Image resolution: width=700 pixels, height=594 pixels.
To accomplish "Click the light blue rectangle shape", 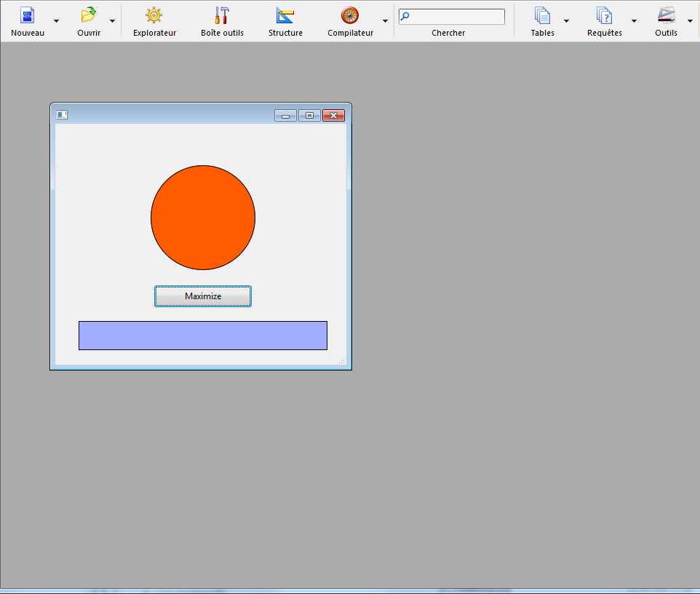I will pyautogui.click(x=203, y=336).
